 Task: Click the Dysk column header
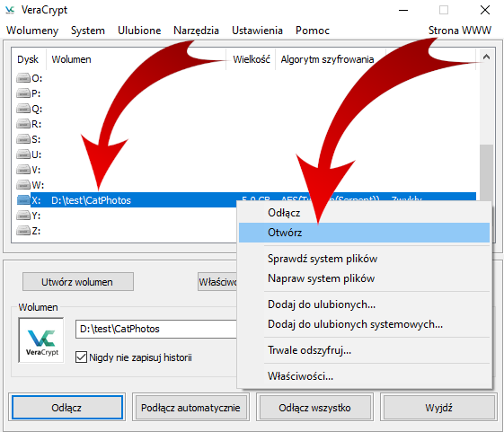click(x=29, y=59)
